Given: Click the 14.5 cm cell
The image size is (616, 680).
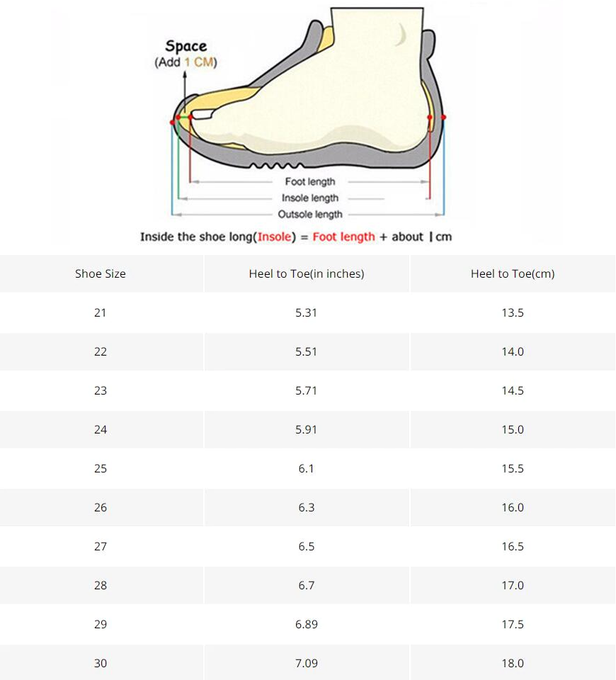Looking at the screenshot, I should (x=513, y=390).
